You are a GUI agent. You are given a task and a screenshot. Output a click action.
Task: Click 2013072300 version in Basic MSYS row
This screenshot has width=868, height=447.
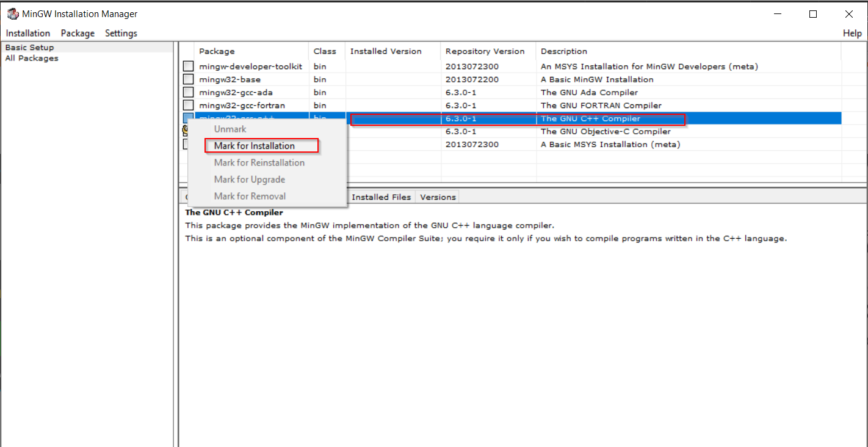pyautogui.click(x=472, y=145)
